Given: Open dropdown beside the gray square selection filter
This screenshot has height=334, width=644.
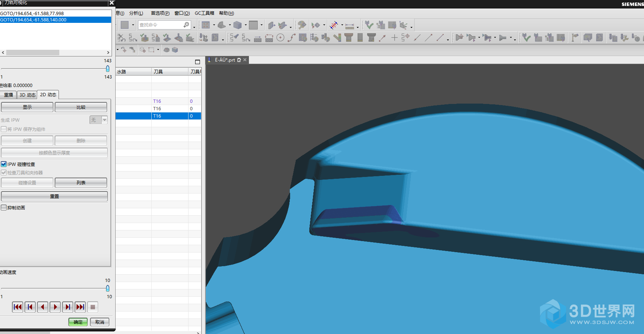Looking at the screenshot, I should tap(133, 25).
